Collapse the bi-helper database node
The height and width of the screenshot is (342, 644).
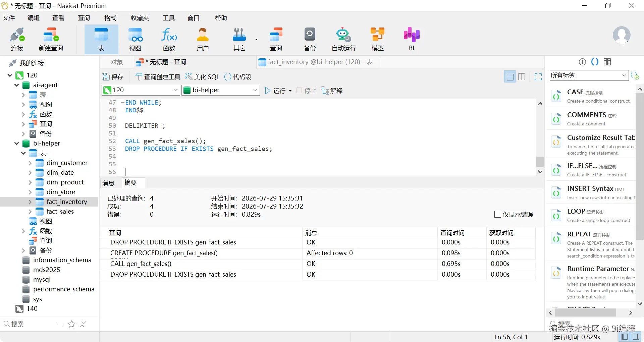coord(17,143)
